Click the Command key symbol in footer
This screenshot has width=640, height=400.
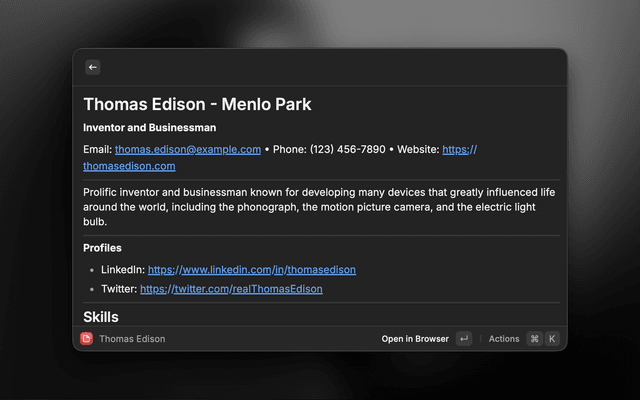(534, 339)
